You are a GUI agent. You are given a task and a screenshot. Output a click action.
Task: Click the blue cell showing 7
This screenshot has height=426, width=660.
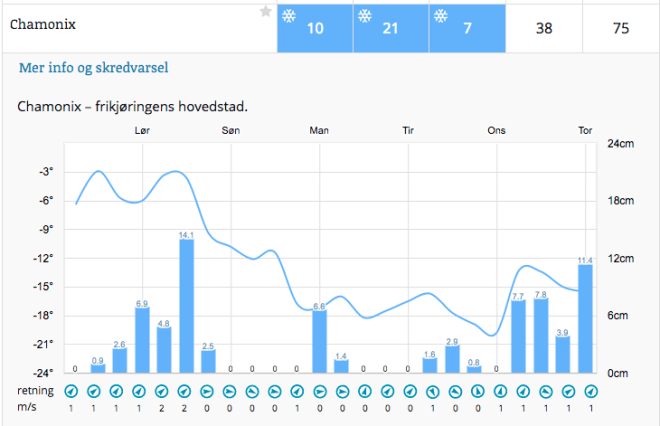point(467,28)
